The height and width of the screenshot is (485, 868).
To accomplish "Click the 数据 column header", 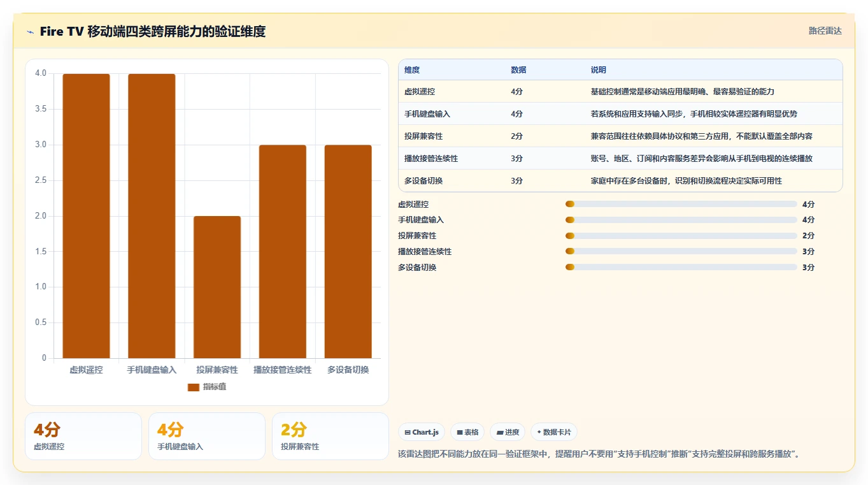I will click(518, 70).
